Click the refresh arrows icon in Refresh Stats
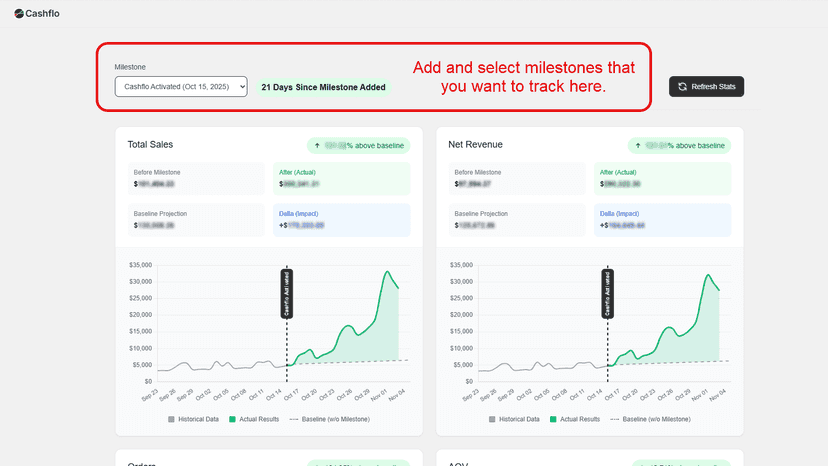 point(682,87)
